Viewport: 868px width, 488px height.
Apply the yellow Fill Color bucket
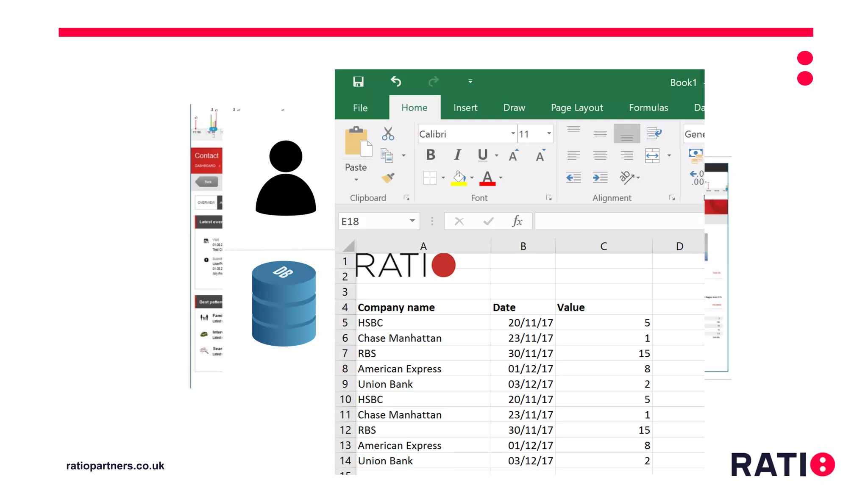(x=459, y=178)
